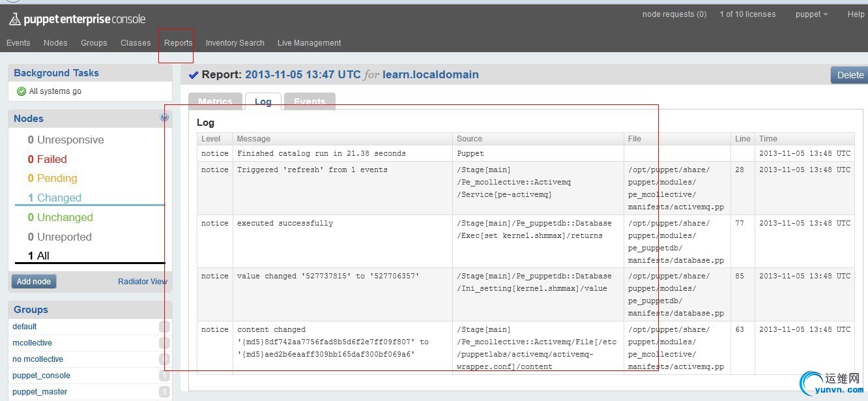Open the puppet user dropdown
The width and height of the screenshot is (868, 401).
click(x=811, y=14)
